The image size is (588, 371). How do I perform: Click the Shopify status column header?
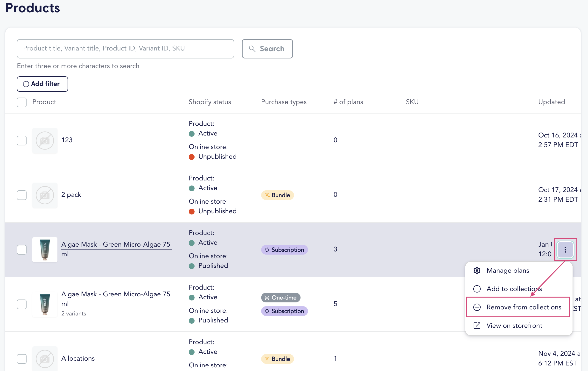210,102
